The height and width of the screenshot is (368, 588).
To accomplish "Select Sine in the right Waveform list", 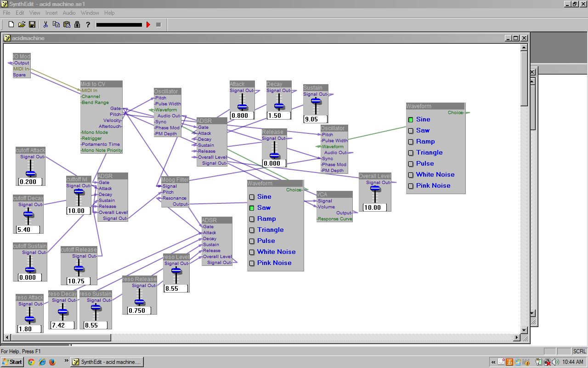I will coord(419,120).
